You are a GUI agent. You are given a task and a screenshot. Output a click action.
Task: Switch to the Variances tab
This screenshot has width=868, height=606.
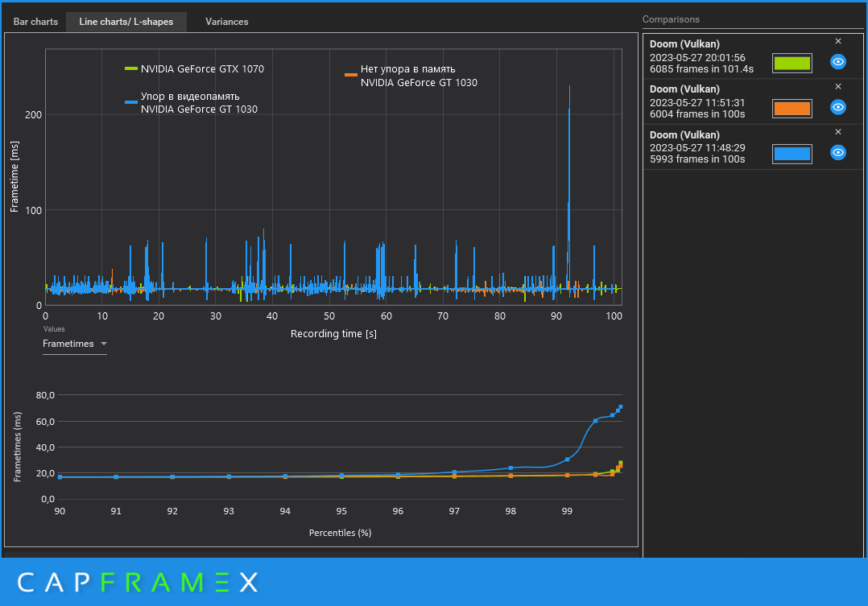tap(226, 22)
